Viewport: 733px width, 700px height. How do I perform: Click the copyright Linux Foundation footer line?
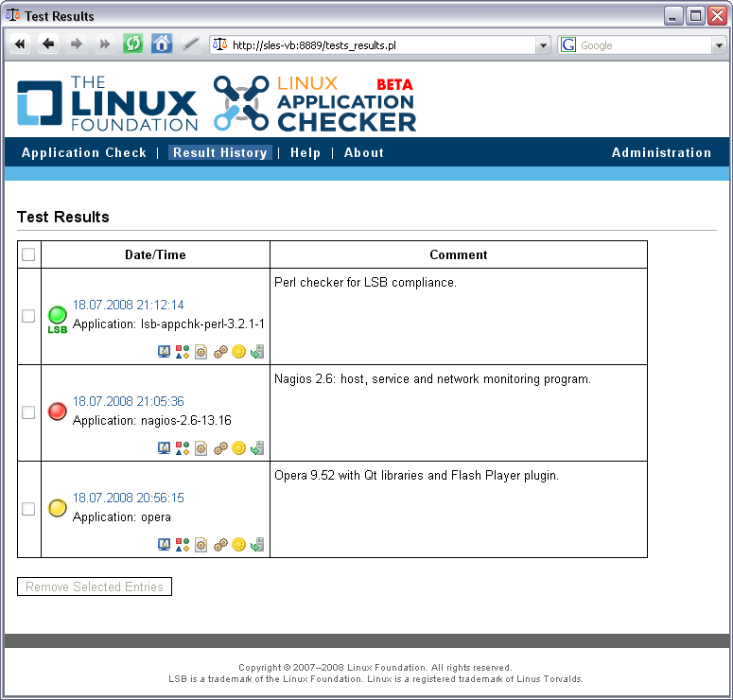375,667
